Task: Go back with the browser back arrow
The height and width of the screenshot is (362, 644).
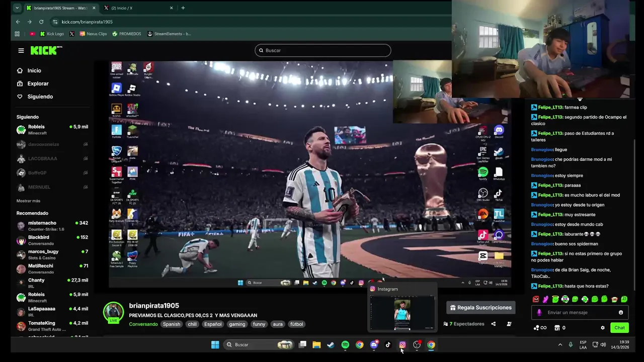Action: (18, 22)
